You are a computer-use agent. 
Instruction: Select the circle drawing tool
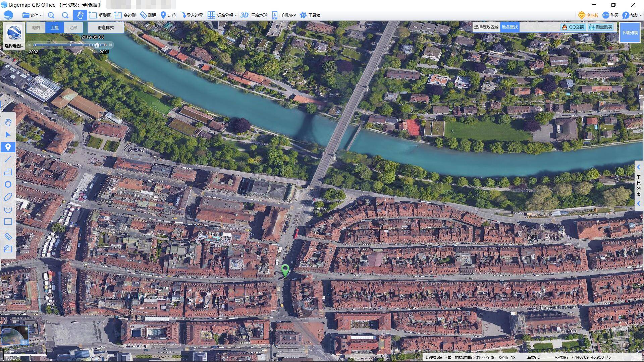[8, 184]
